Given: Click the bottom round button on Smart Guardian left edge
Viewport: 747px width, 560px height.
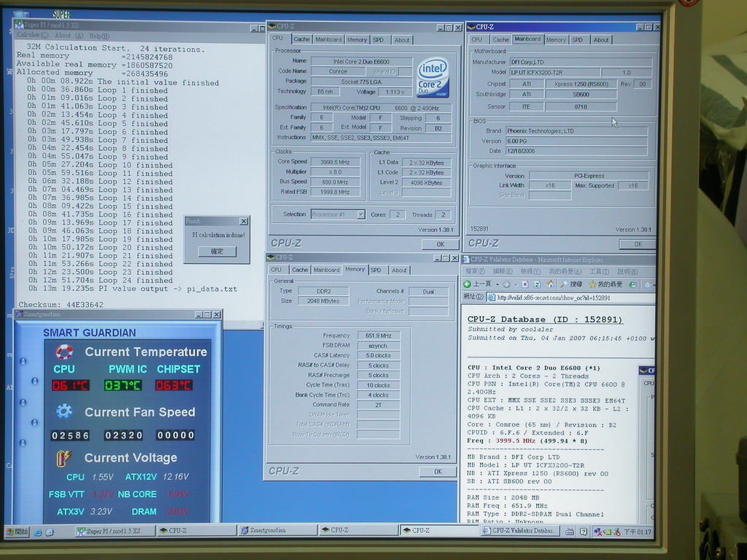Looking at the screenshot, I should click(23, 443).
